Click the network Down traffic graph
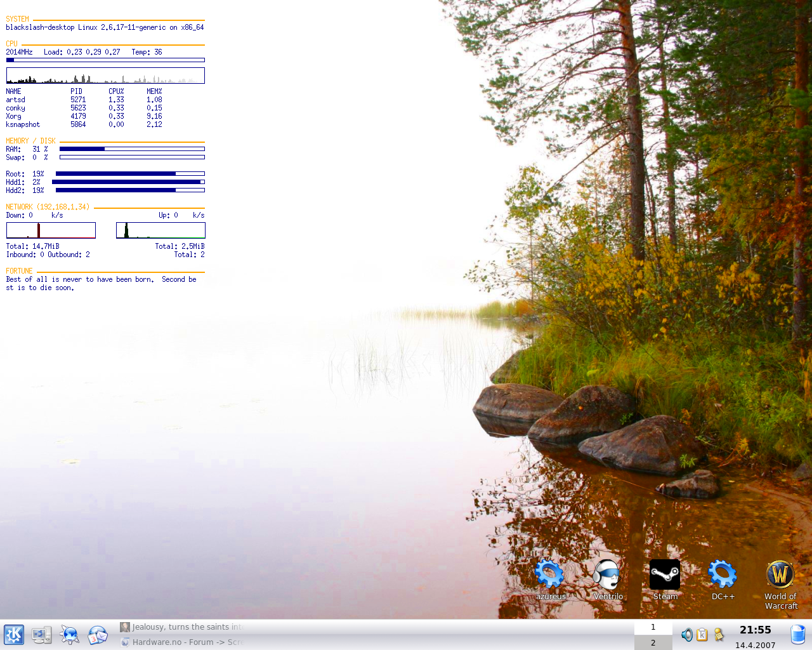The image size is (812, 650). pyautogui.click(x=51, y=230)
